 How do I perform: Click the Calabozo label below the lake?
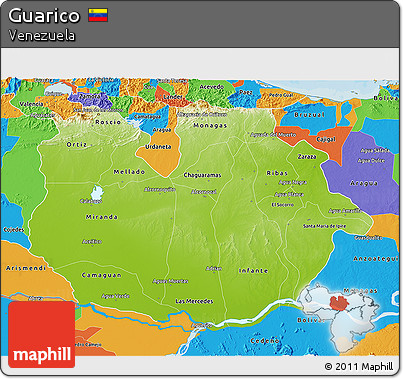point(91,201)
